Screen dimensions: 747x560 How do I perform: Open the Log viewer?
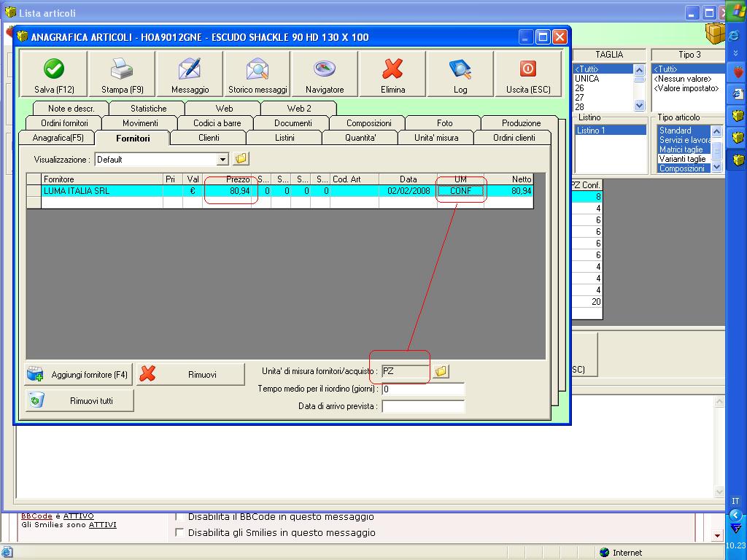pyautogui.click(x=460, y=74)
